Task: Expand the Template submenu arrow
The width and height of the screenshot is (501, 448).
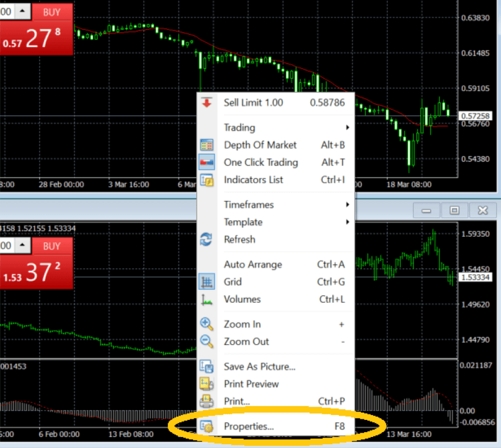Action: tap(347, 222)
